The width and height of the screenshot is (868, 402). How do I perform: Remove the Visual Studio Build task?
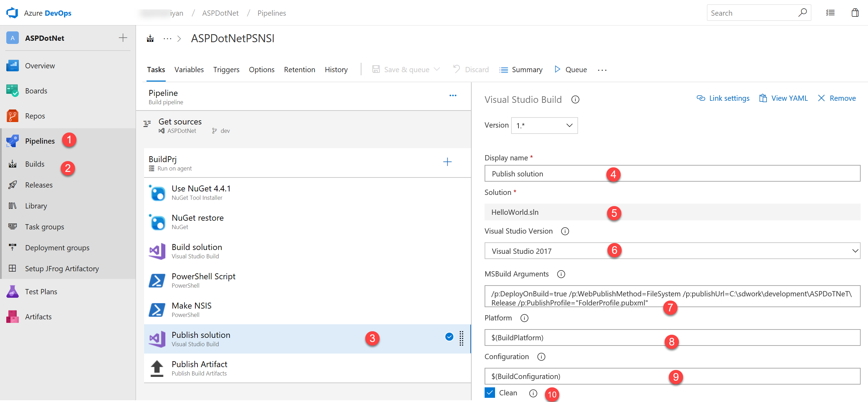coord(837,98)
